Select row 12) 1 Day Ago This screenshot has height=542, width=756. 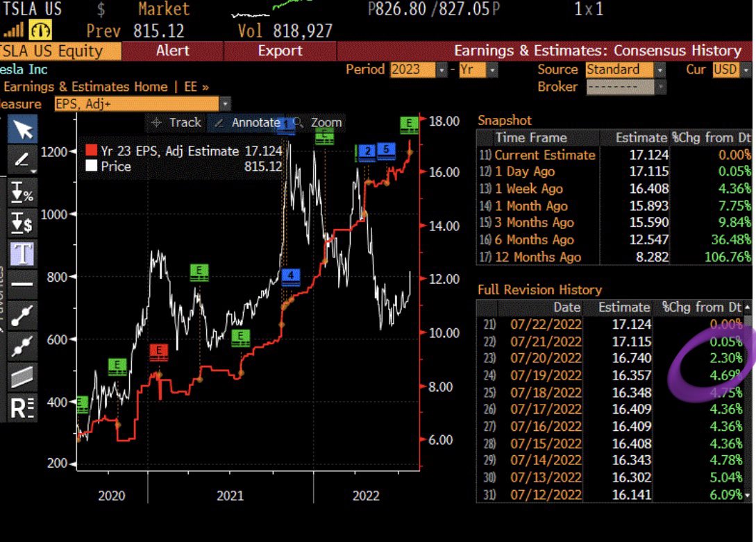point(615,171)
